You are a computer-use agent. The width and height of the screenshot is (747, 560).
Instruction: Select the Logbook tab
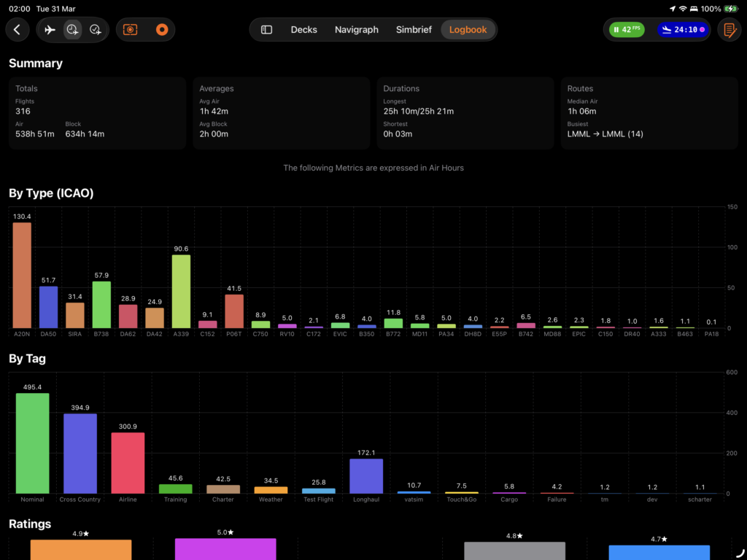468,30
